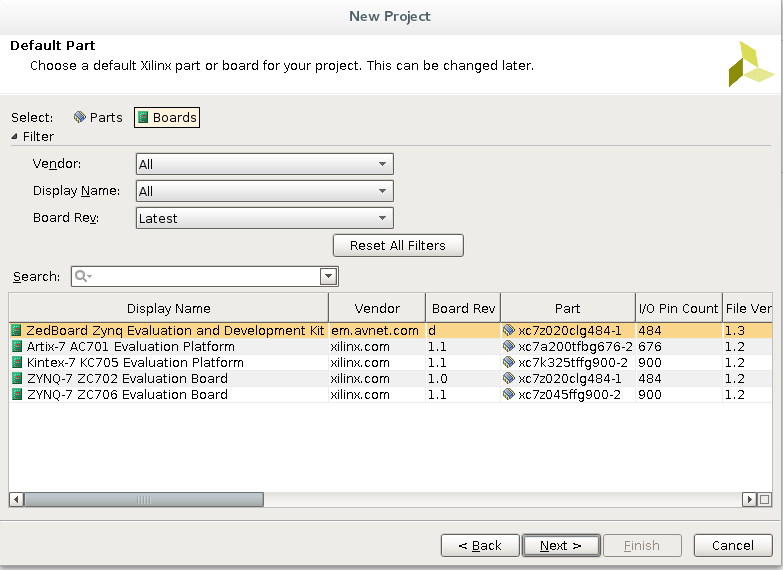Click square button at scrollbar corner

coord(765,499)
